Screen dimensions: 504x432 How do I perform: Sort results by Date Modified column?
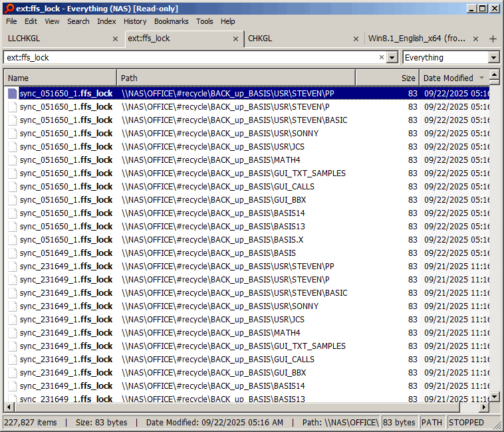454,78
